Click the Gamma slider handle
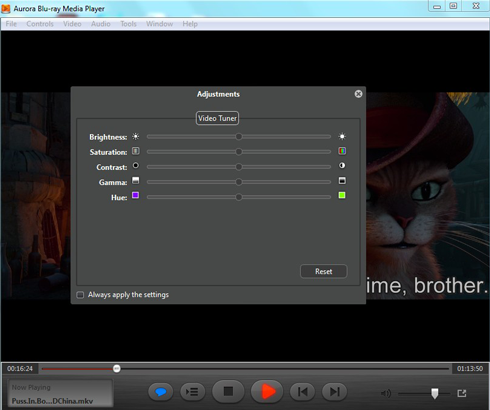490x410 pixels. (x=239, y=182)
